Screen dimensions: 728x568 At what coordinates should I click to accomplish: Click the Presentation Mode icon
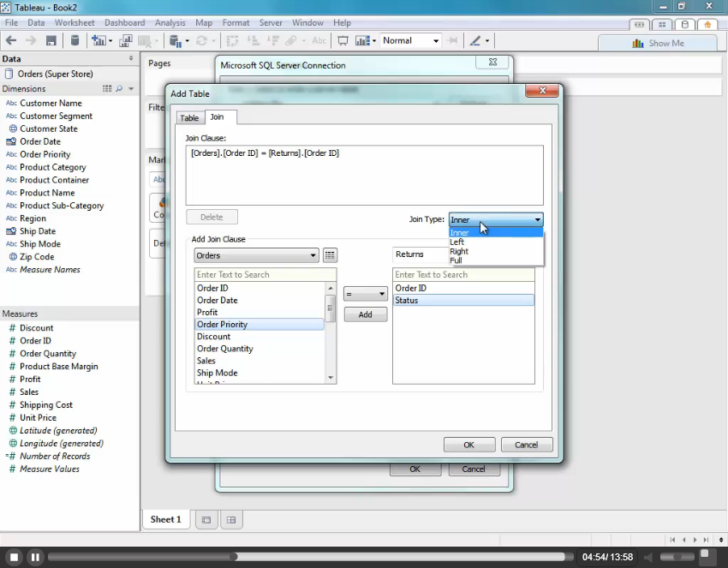click(343, 41)
